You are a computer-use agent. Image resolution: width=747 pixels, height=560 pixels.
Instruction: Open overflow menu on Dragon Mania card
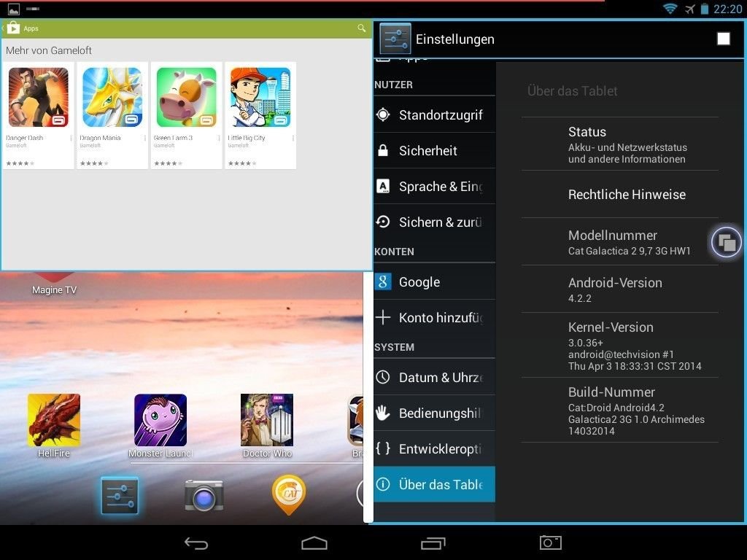pyautogui.click(x=145, y=138)
